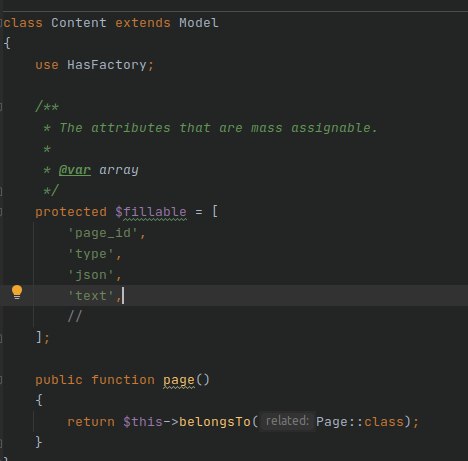Place cursor in the 'text' string
The image size is (468, 461).
pos(91,296)
